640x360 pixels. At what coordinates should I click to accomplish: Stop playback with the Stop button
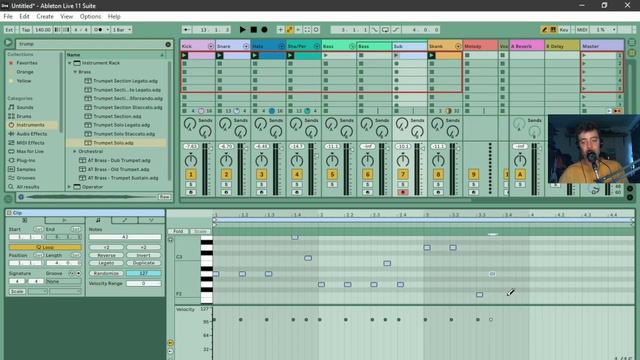click(253, 29)
